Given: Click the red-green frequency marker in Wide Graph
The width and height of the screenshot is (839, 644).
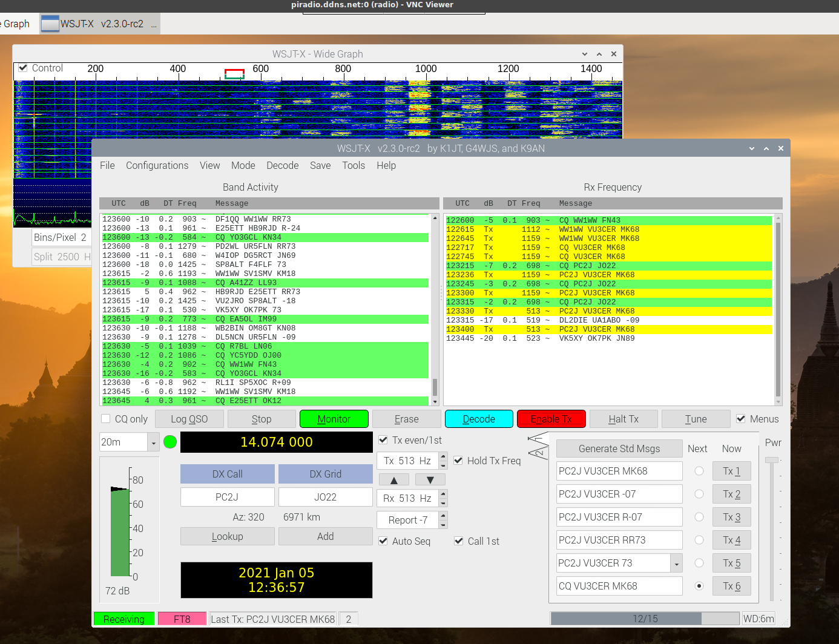Looking at the screenshot, I should point(234,74).
